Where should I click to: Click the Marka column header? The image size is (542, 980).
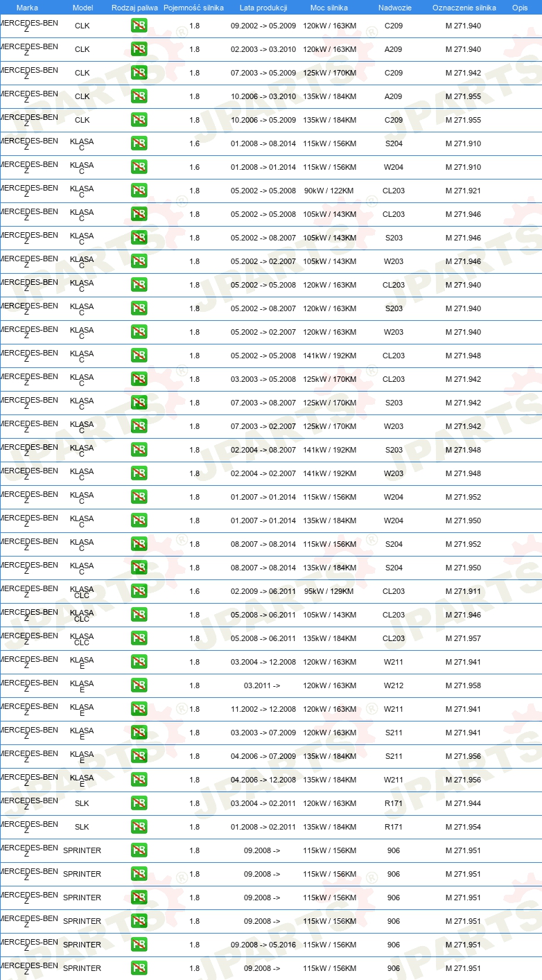(27, 8)
